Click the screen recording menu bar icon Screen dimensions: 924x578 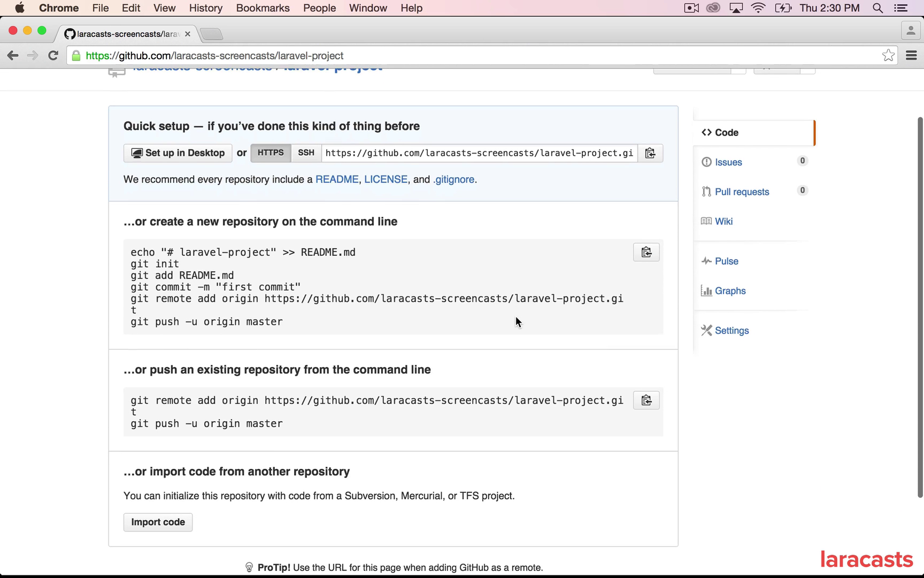[691, 8]
